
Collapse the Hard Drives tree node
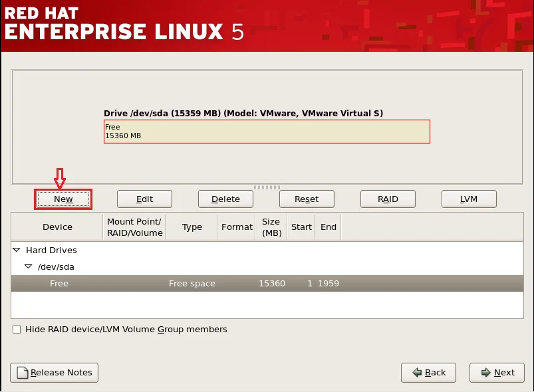tap(17, 250)
